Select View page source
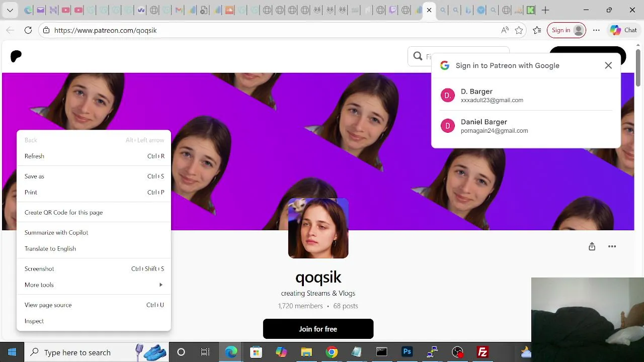This screenshot has width=644, height=362. click(94, 305)
